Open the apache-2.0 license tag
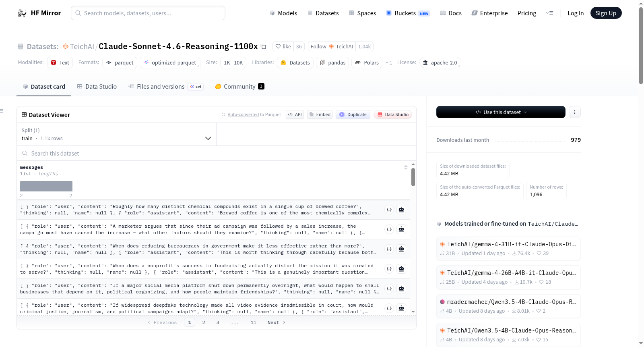The height and width of the screenshot is (347, 644). pos(440,62)
